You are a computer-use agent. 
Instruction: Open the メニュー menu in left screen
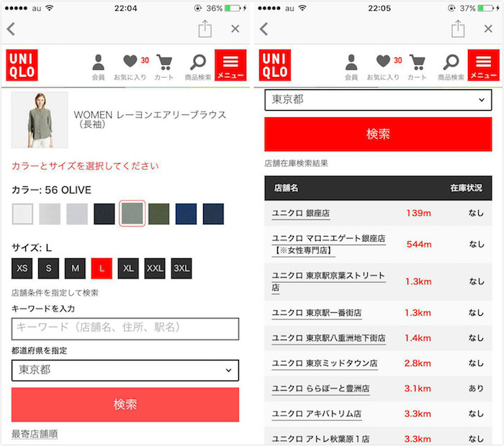(230, 65)
